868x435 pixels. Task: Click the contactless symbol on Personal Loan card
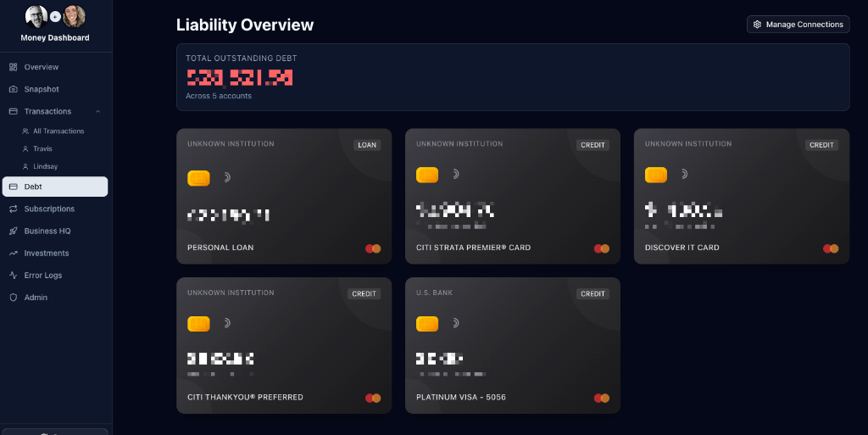pos(227,178)
